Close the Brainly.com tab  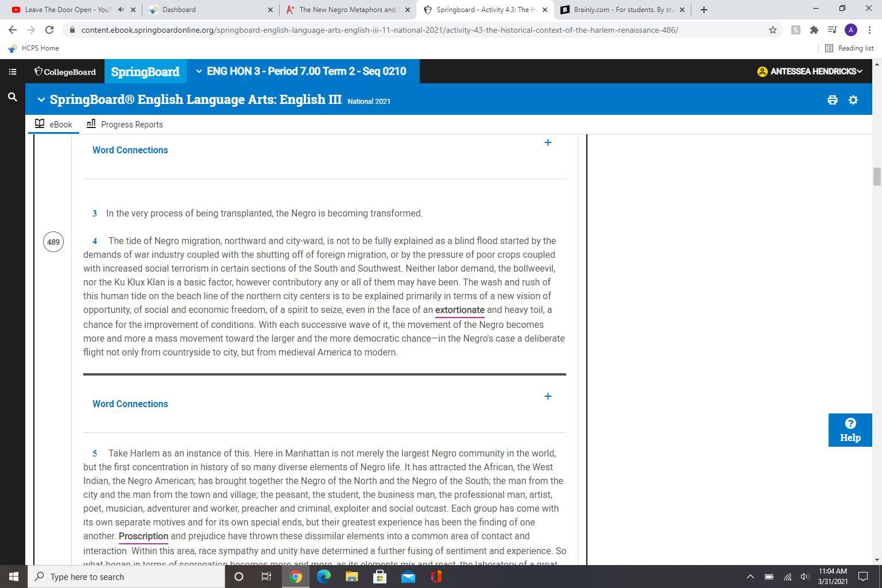[x=682, y=10]
